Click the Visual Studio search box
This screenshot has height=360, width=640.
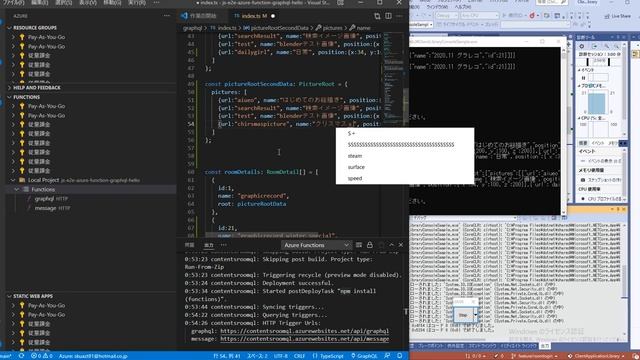(x=551, y=2)
